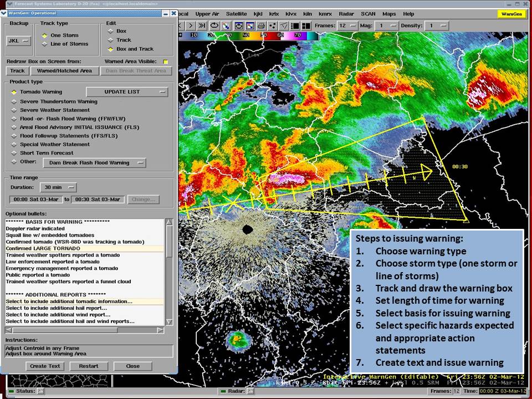Open the Maps menu
Screen dimensions: 532x399
coord(389,14)
